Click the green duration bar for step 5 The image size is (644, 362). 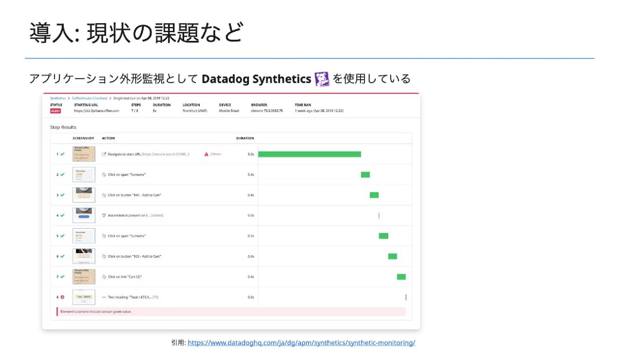pos(383,236)
